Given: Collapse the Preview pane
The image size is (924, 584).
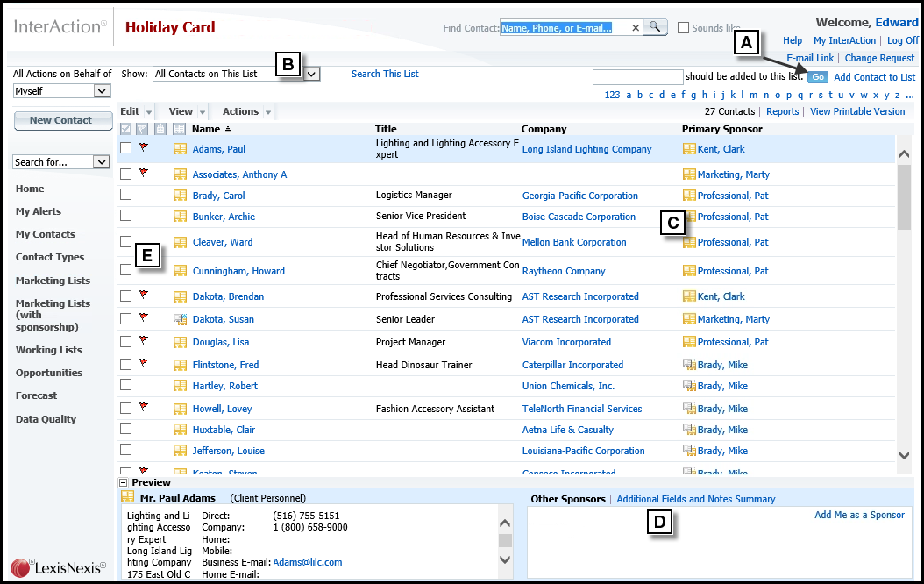Looking at the screenshot, I should [x=123, y=482].
